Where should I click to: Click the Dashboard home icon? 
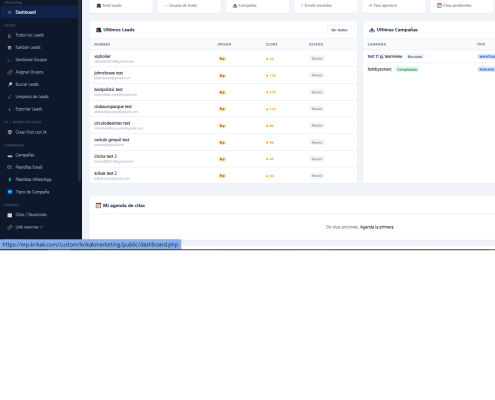[9, 12]
